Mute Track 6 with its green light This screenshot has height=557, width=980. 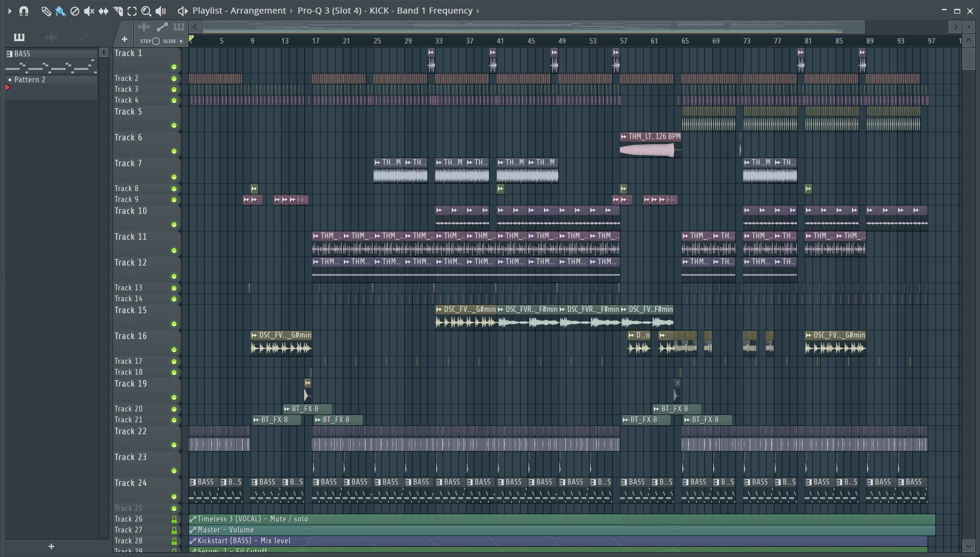click(174, 151)
